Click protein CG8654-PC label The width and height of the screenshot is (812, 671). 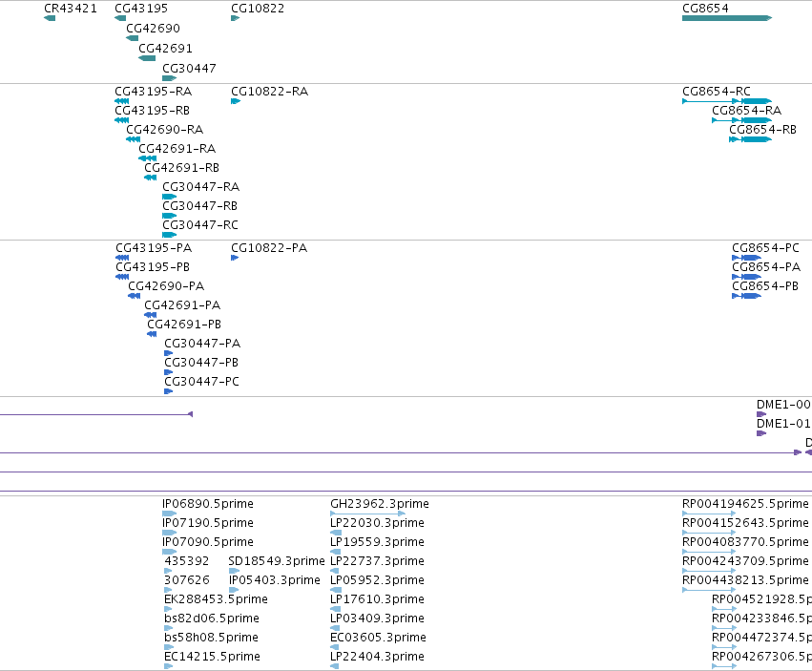[x=765, y=248]
